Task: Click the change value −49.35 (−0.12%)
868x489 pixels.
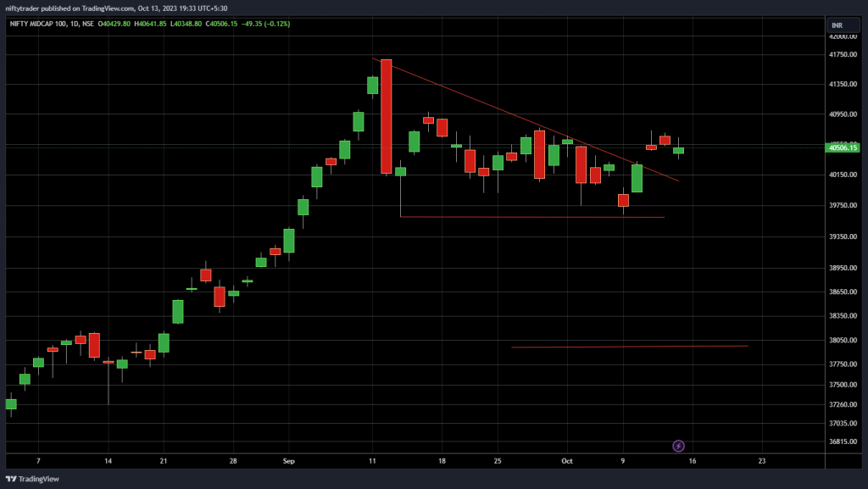Action: [x=265, y=24]
